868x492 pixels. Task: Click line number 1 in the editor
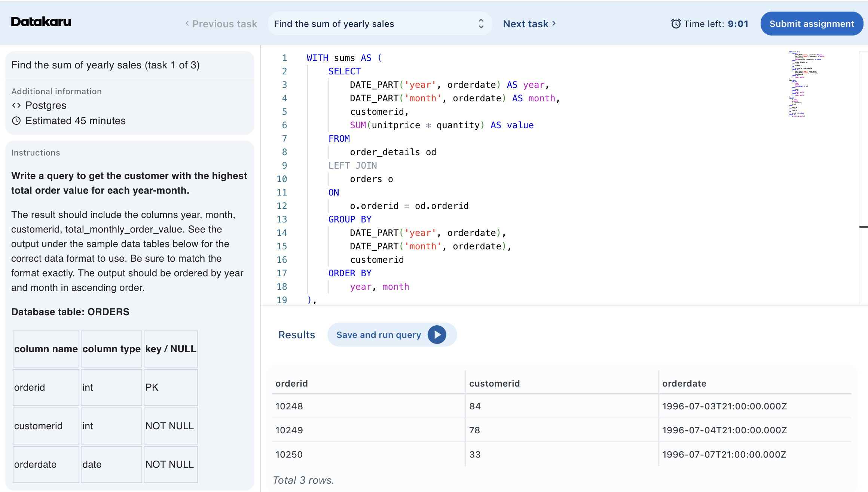pos(284,58)
